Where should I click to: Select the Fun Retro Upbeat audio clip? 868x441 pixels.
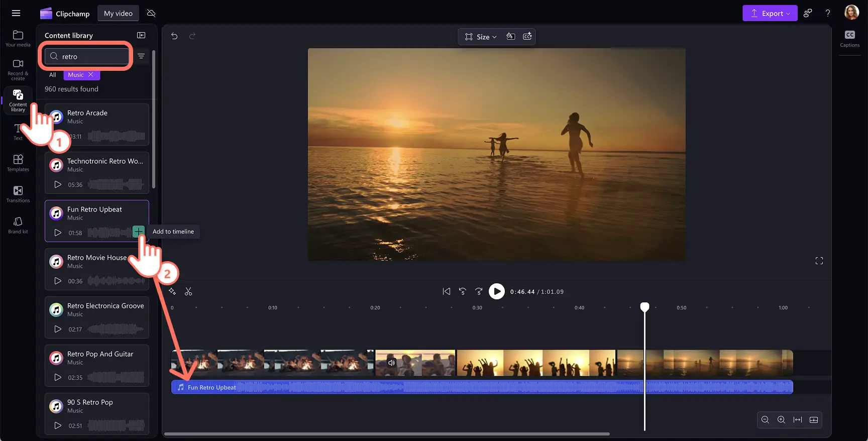tap(482, 387)
